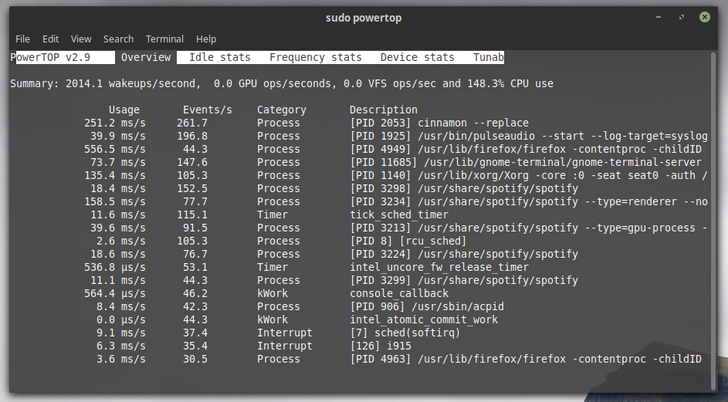Open the View menu
The image size is (728, 402).
[x=81, y=39]
